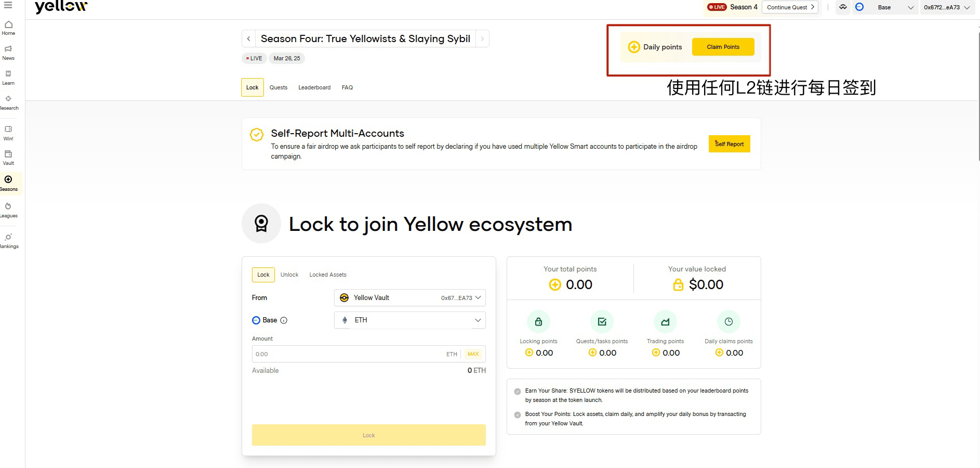Screen dimensions: 980x468
Task: Click the Season Four title text
Action: (365, 39)
